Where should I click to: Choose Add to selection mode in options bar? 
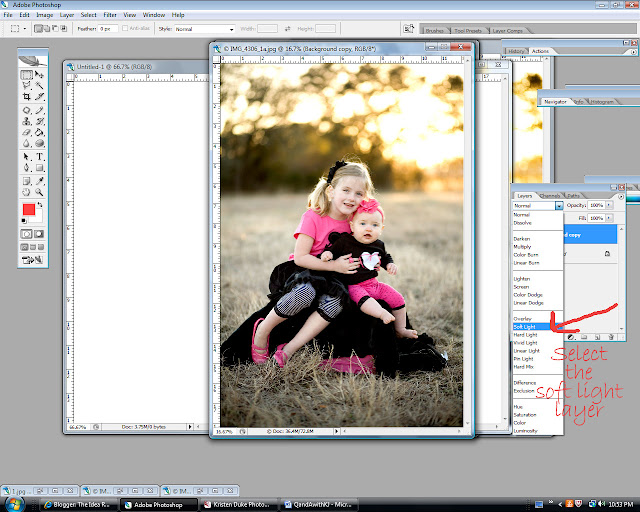47,29
